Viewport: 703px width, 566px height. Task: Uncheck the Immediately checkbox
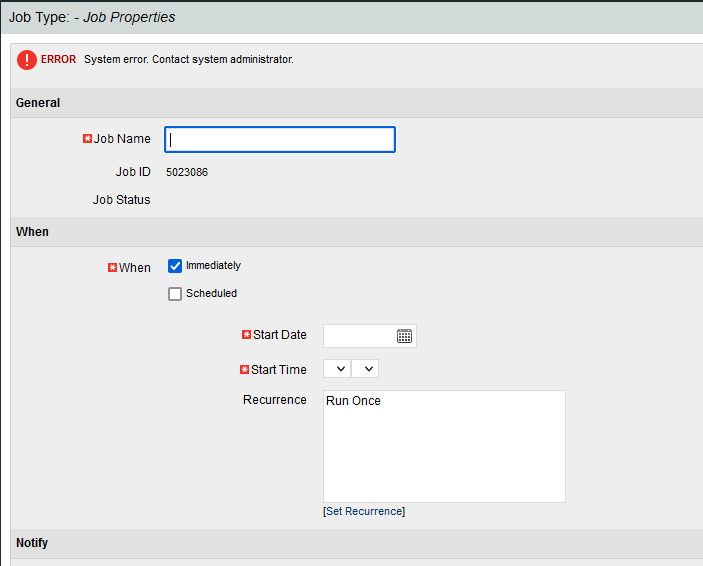(x=175, y=266)
